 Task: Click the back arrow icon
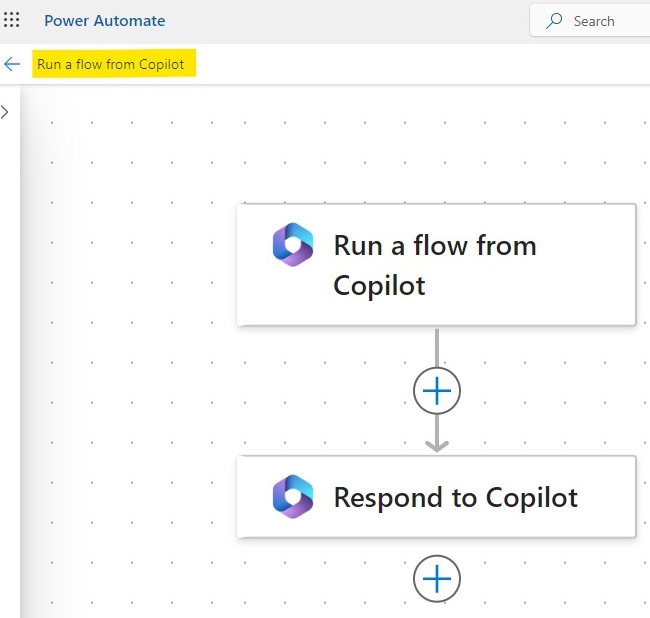click(12, 64)
